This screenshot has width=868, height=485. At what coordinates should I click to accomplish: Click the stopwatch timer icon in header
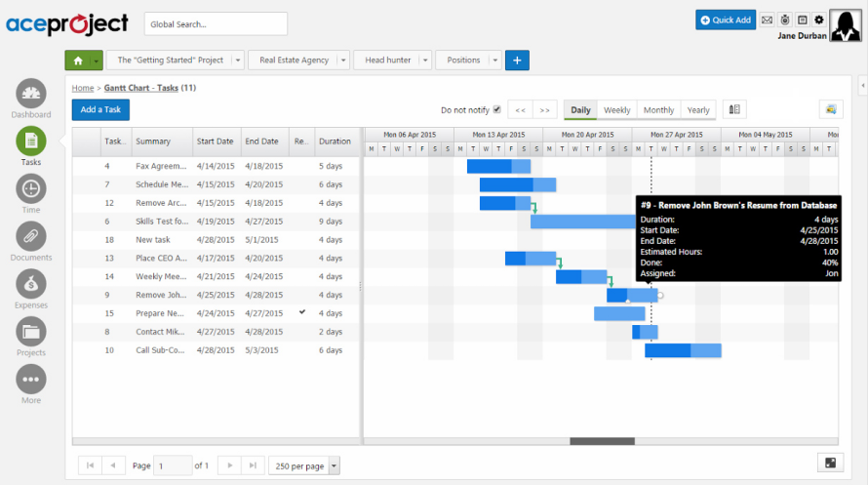784,20
